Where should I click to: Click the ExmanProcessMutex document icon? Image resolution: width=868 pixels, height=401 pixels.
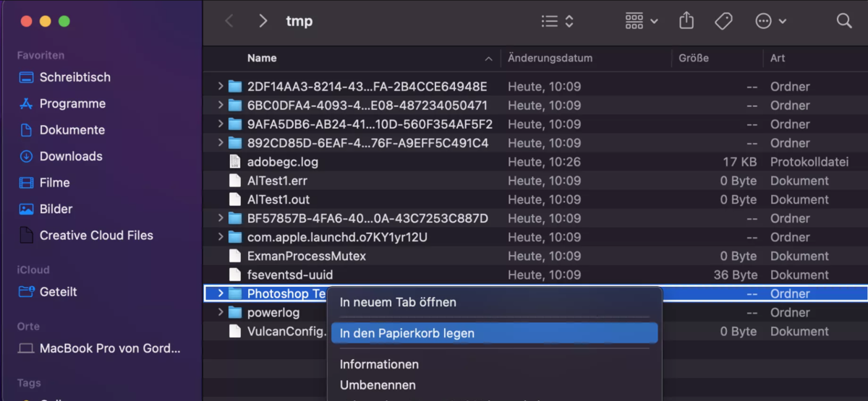pyautogui.click(x=235, y=256)
